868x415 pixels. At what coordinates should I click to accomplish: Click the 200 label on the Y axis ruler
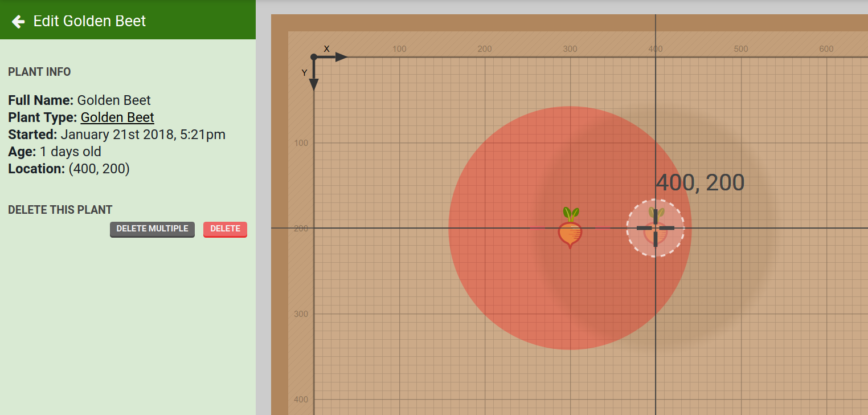click(x=300, y=229)
